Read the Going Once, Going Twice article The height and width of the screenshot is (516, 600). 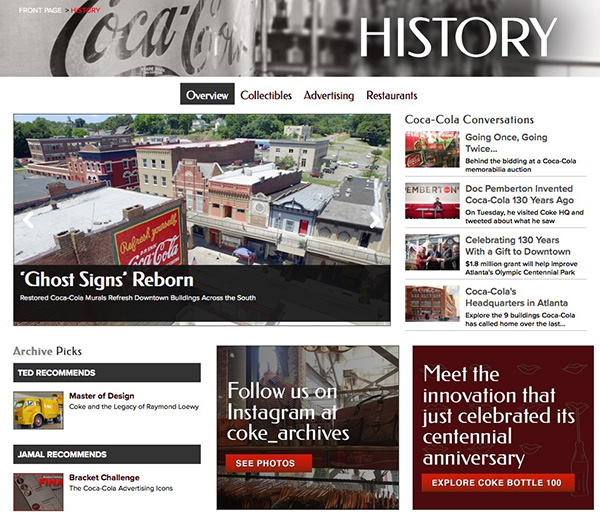[506, 143]
